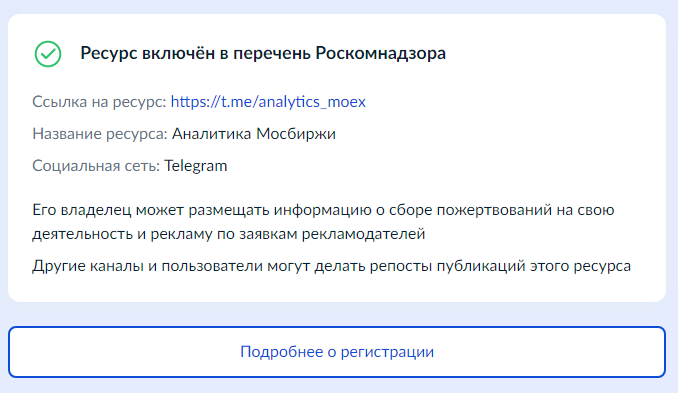Click the word Мосбиржи in resource name
The height and width of the screenshot is (393, 678).
296,134
